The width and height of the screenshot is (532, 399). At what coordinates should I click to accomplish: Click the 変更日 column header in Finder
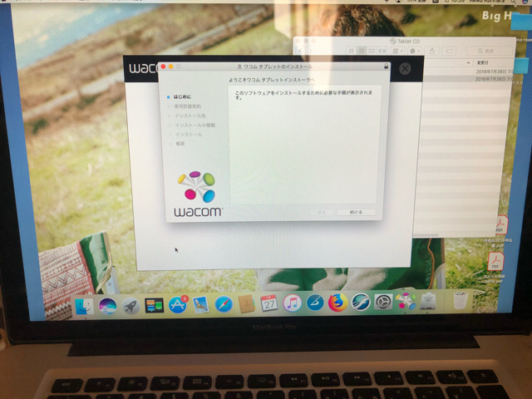(482, 63)
